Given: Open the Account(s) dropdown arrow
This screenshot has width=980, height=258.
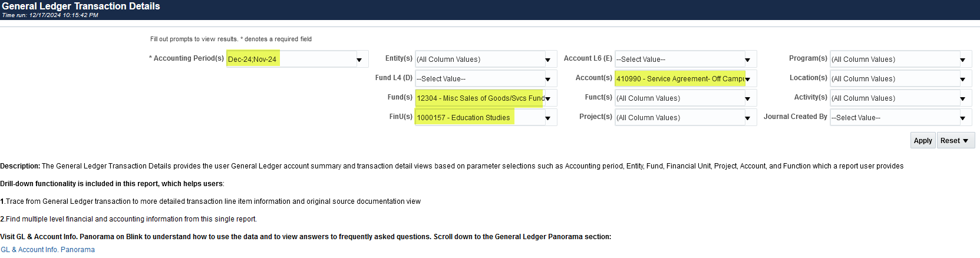Looking at the screenshot, I should pos(747,79).
